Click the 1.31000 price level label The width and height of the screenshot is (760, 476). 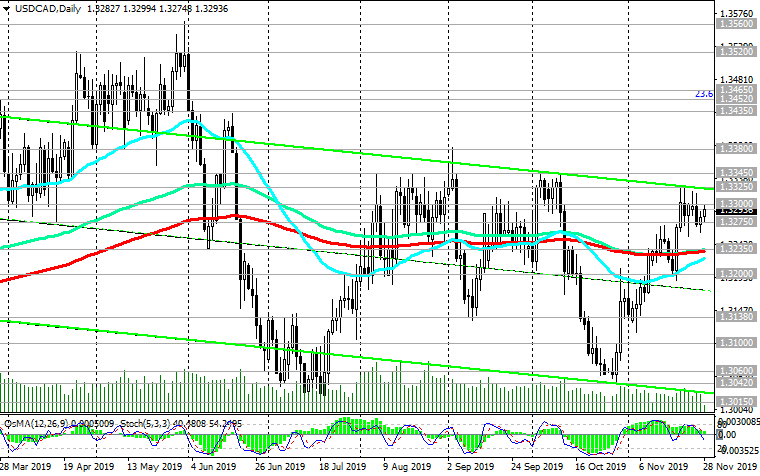(736, 343)
